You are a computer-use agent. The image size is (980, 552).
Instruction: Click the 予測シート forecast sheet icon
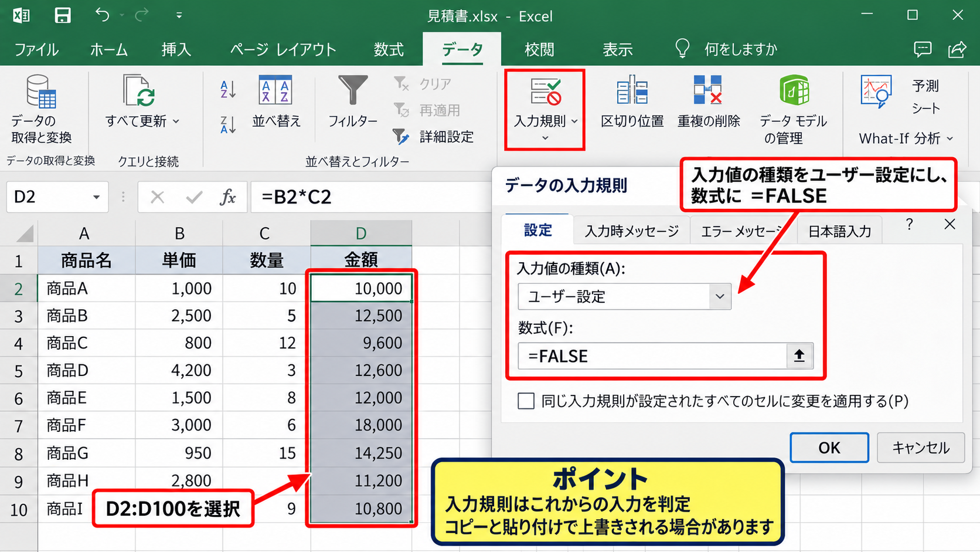pos(876,91)
